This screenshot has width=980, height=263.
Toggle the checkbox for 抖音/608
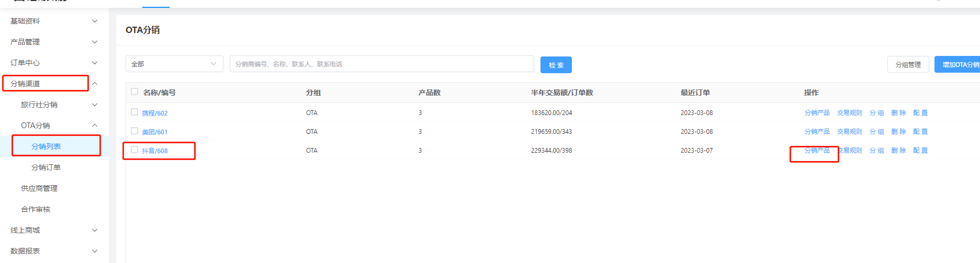pyautogui.click(x=134, y=150)
